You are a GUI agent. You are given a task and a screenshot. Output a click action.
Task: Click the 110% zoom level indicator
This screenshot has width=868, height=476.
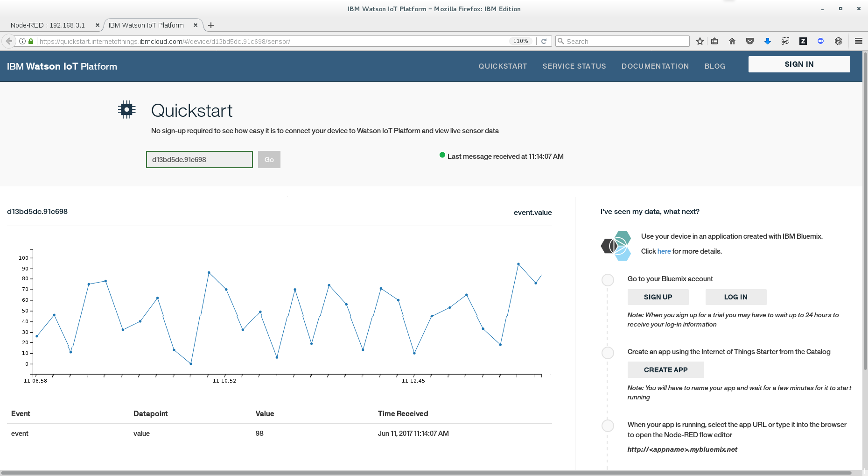click(521, 41)
